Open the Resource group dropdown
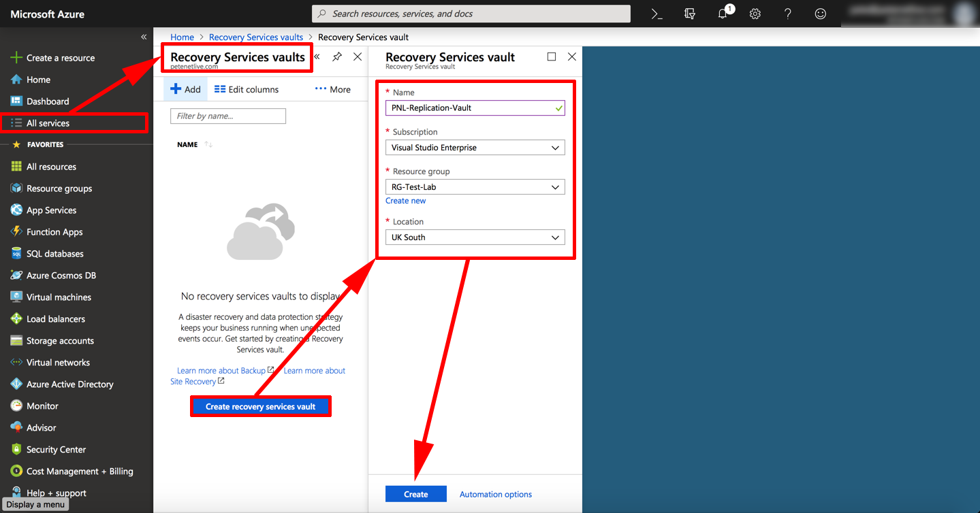The width and height of the screenshot is (980, 513). tap(475, 186)
